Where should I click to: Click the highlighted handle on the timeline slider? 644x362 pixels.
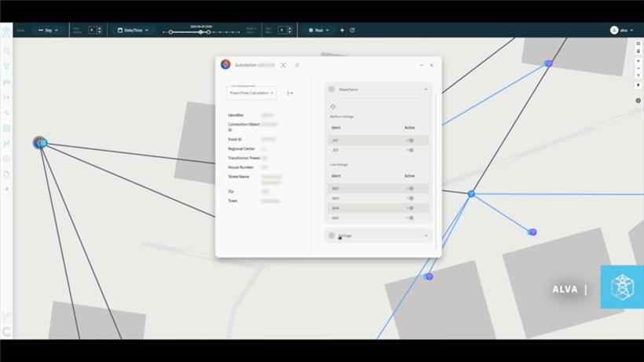[200, 32]
